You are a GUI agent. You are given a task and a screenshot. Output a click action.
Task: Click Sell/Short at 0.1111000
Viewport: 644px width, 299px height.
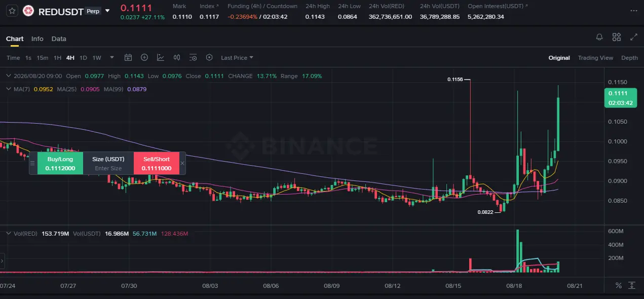[157, 163]
